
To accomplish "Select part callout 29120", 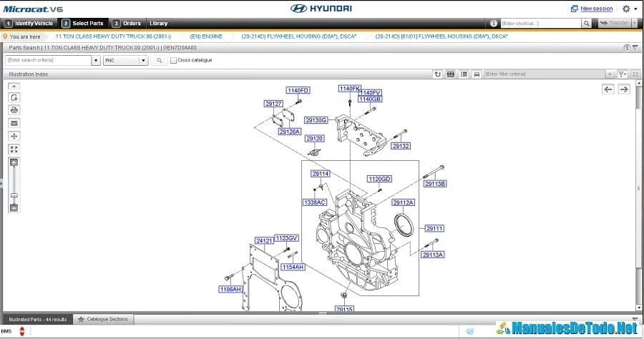I will tap(315, 139).
